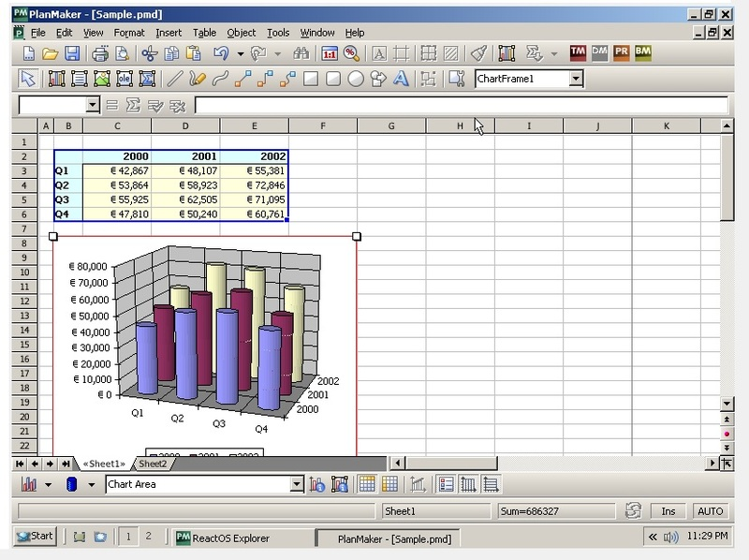
Task: Open the Redo dropdown arrow
Action: tap(276, 54)
